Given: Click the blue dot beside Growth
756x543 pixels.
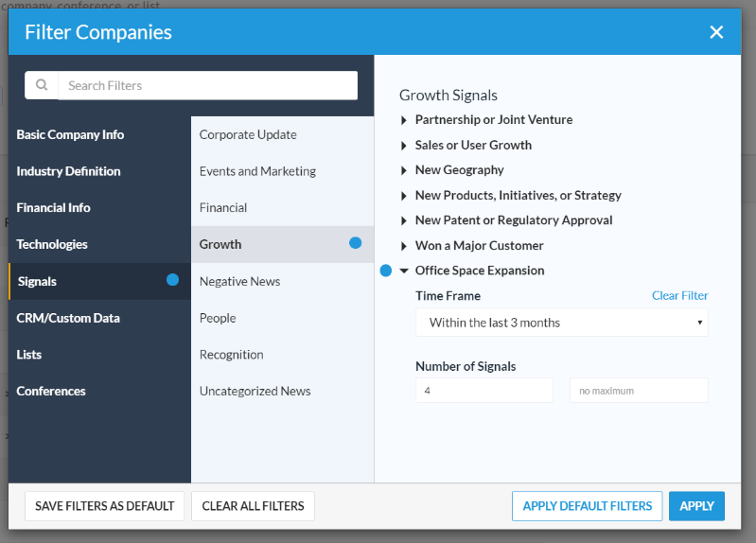Looking at the screenshot, I should pos(355,243).
